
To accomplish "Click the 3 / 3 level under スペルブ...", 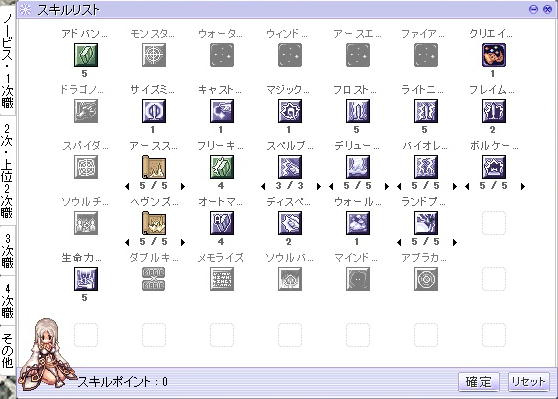I will (x=290, y=185).
